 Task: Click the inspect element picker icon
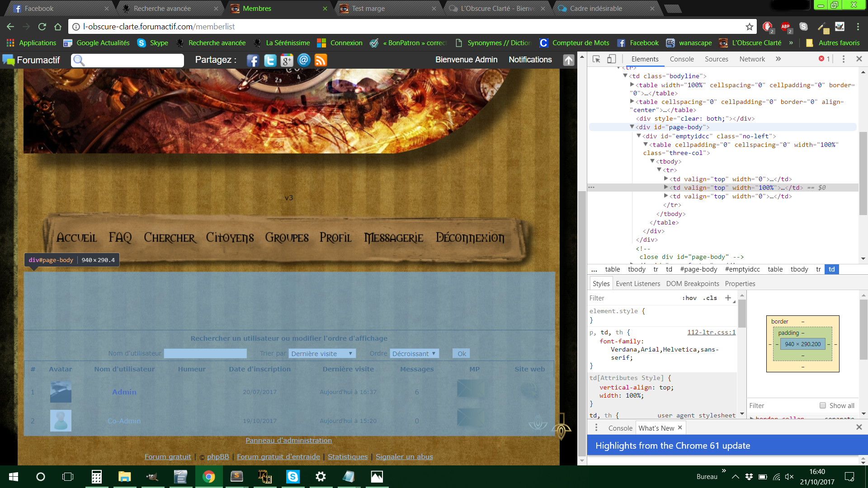pyautogui.click(x=596, y=59)
